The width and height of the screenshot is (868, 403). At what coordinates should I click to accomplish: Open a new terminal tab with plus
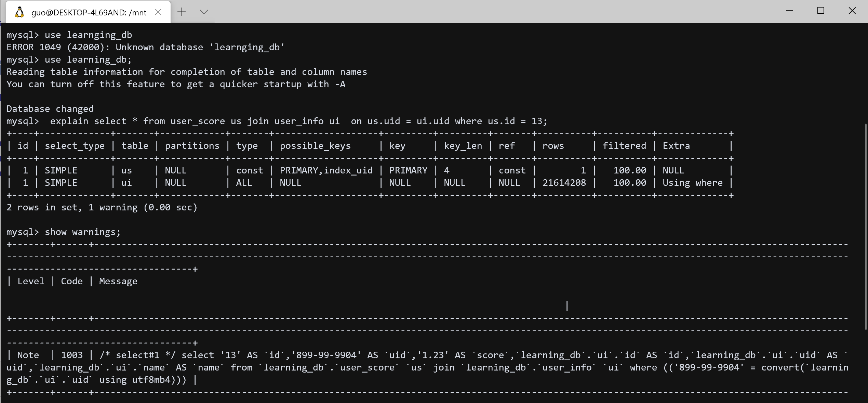coord(182,12)
